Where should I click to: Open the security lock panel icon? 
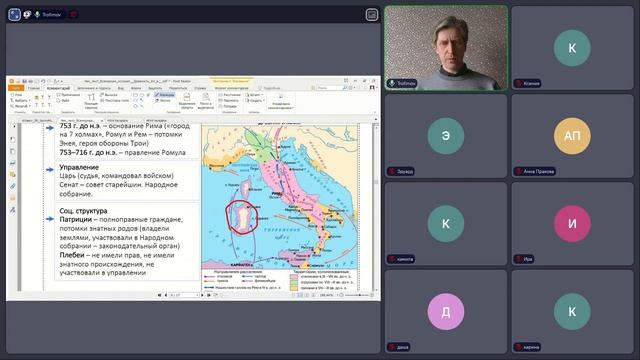(x=13, y=198)
